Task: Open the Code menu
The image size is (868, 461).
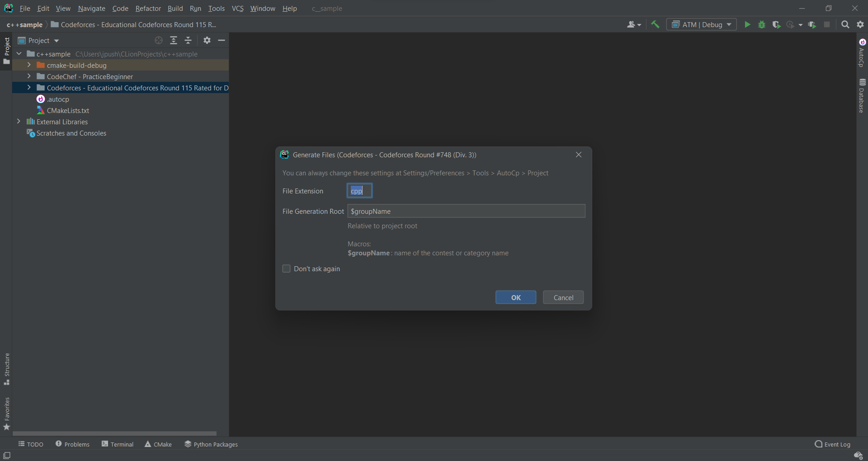Action: click(120, 9)
